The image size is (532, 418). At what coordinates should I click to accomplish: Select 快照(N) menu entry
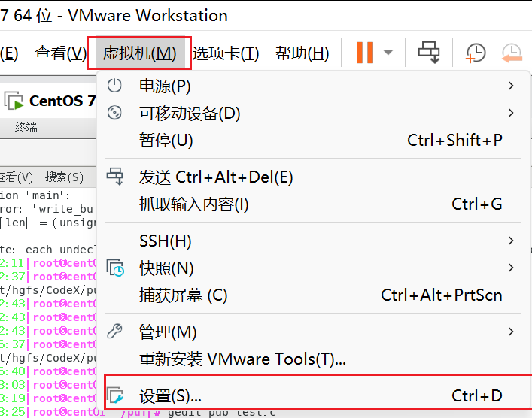[313, 268]
